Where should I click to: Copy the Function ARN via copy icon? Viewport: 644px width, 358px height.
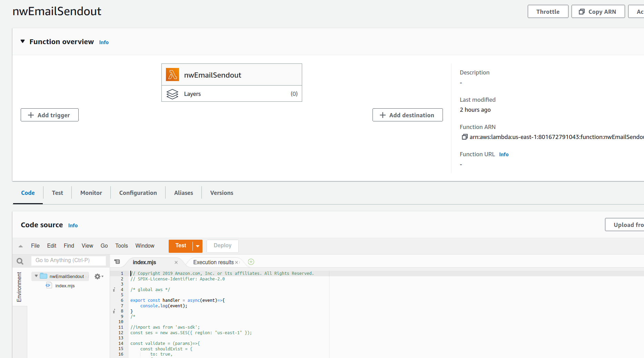tap(464, 137)
